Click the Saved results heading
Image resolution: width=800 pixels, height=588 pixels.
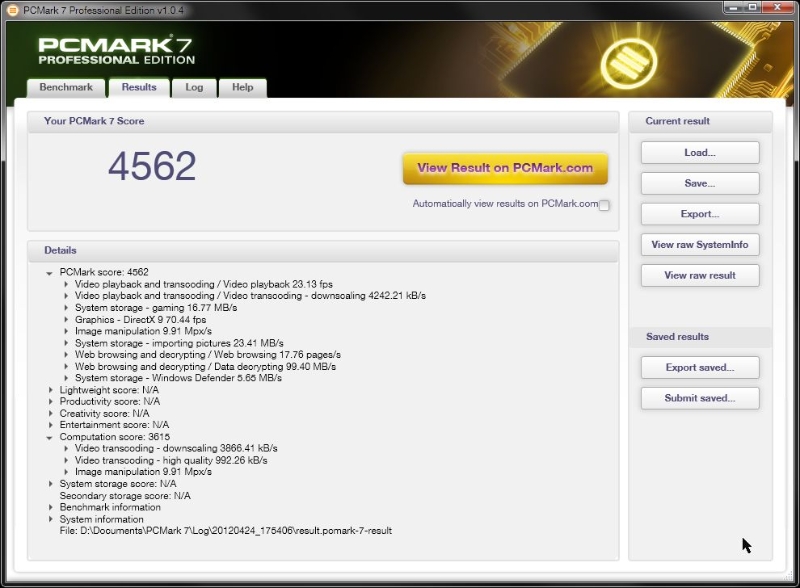point(678,336)
